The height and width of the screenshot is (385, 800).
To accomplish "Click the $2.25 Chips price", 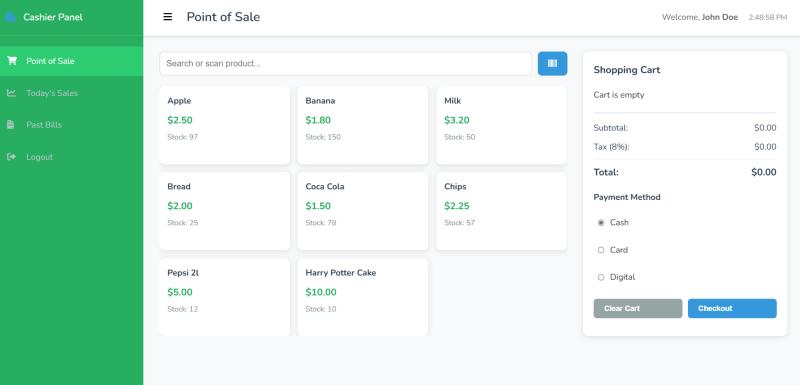I will pyautogui.click(x=457, y=206).
